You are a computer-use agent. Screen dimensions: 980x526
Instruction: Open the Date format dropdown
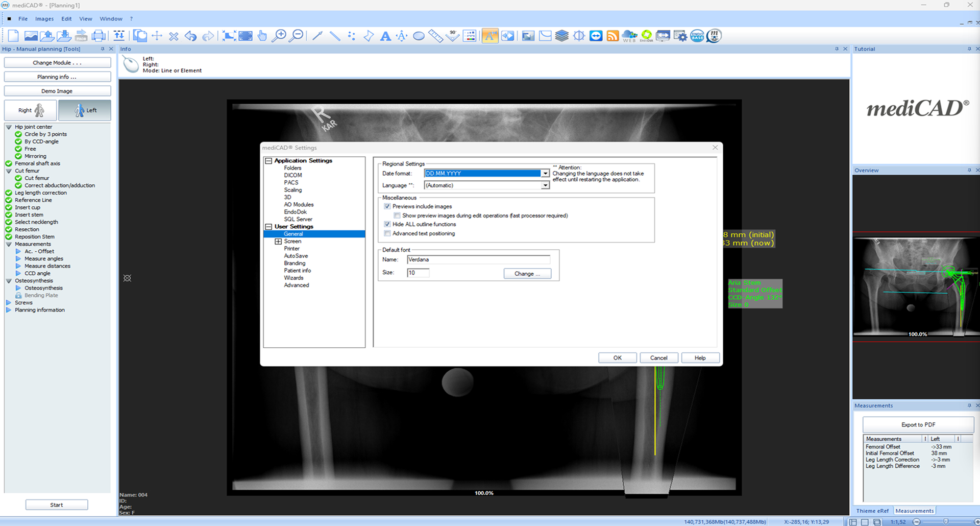pyautogui.click(x=545, y=174)
